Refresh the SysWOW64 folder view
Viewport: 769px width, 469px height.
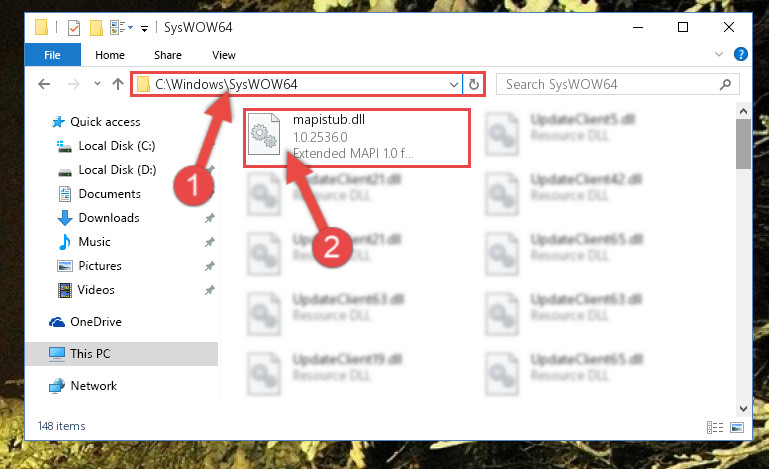473,84
